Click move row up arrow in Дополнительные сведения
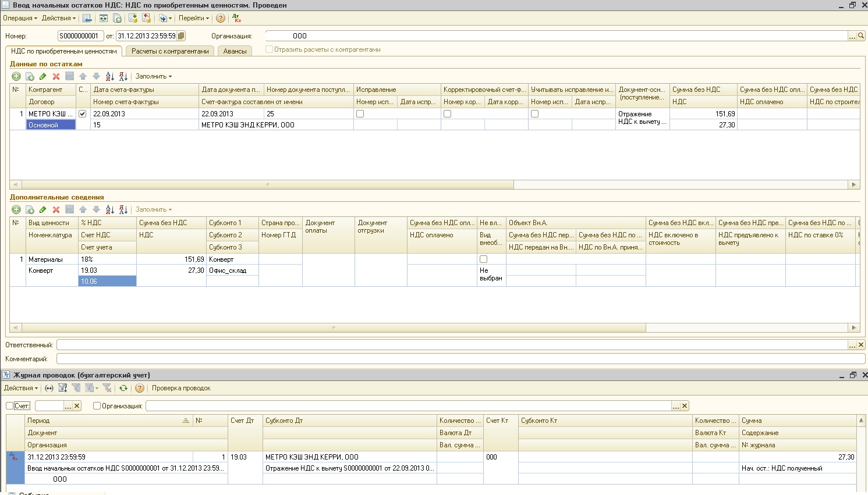 pos(83,209)
